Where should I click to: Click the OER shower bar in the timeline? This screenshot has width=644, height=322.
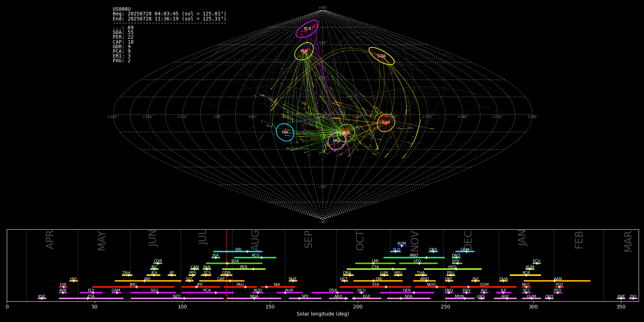(407, 293)
